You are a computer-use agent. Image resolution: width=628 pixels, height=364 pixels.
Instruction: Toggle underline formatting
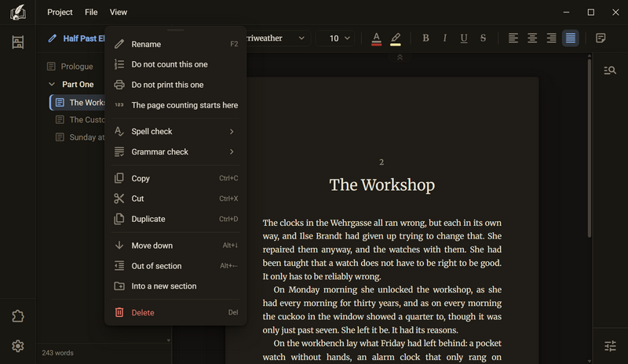tap(464, 38)
